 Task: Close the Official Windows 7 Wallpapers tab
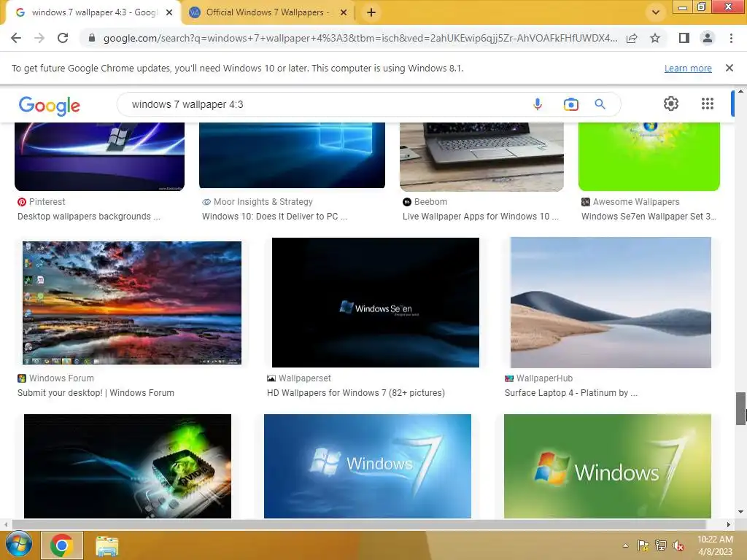point(344,12)
